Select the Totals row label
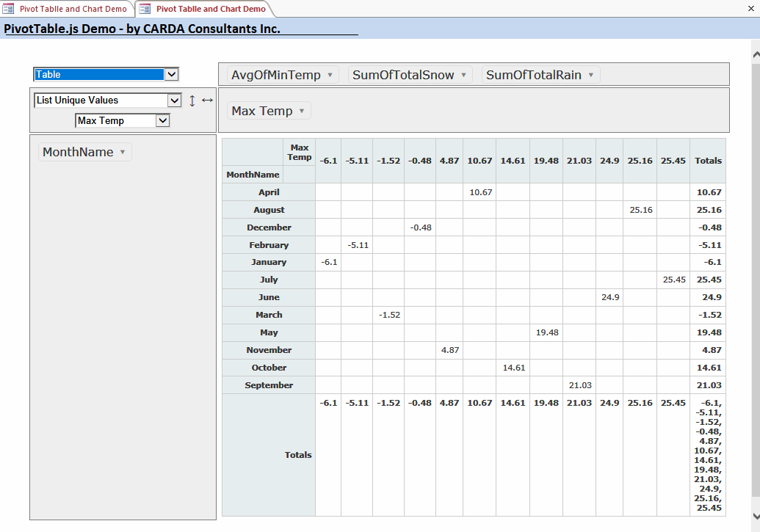This screenshot has height=532, width=760. (298, 455)
